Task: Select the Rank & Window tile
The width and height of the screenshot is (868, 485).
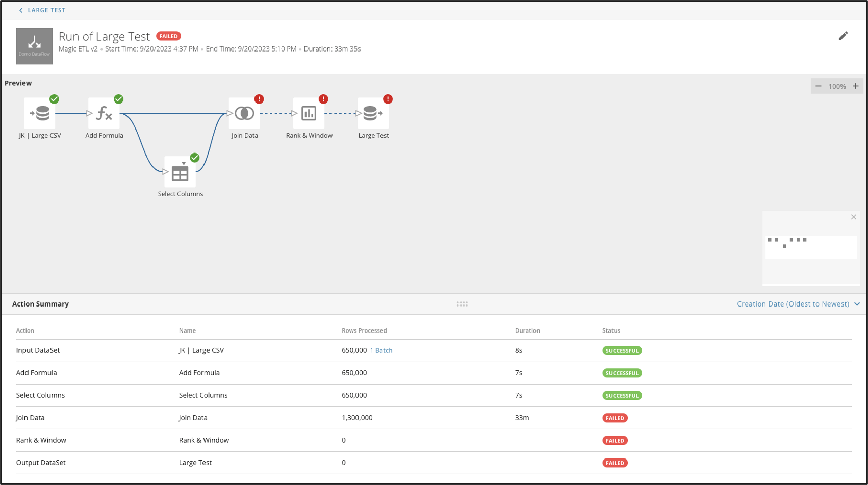Action: pyautogui.click(x=309, y=114)
